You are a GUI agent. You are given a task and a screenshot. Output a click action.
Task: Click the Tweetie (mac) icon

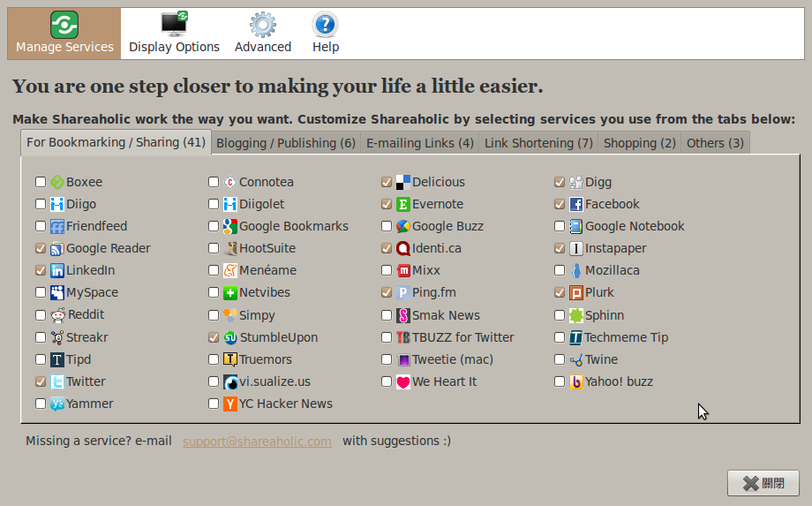coord(402,359)
